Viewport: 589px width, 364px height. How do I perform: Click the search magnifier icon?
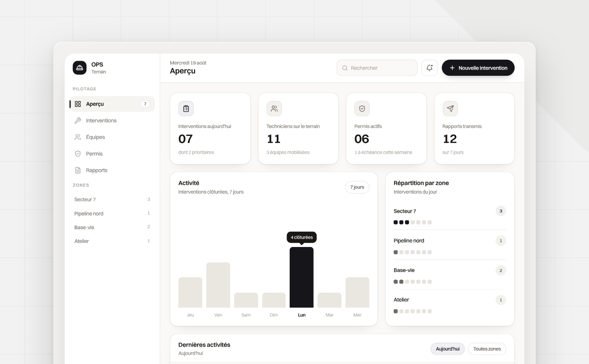(345, 68)
